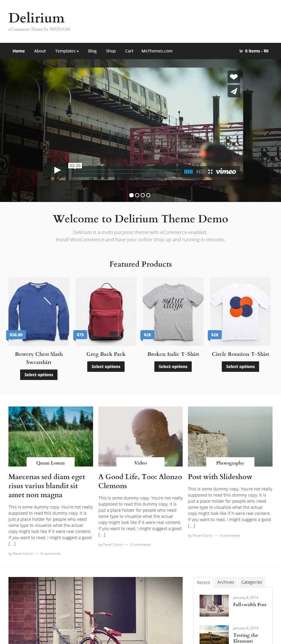
Task: Switch to the Archives tab
Action: [x=226, y=582]
